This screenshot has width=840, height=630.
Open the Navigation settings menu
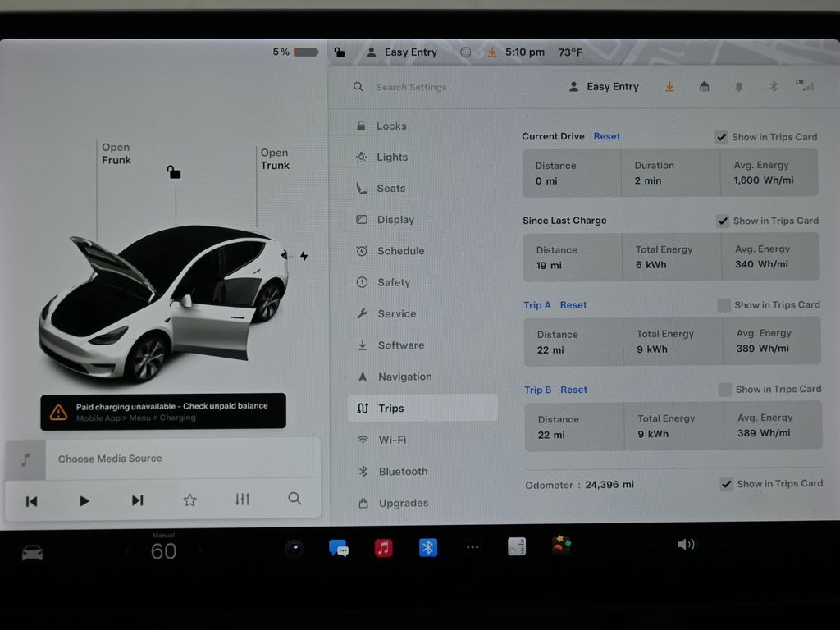(x=404, y=377)
